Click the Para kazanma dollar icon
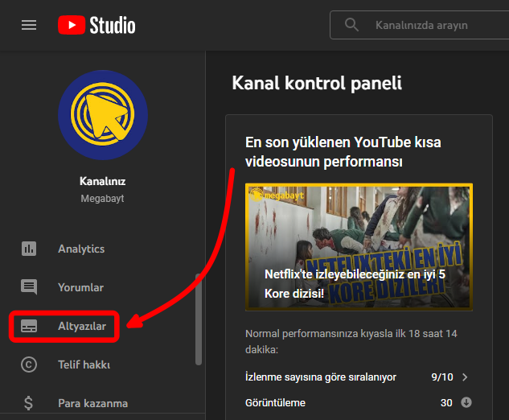Image resolution: width=509 pixels, height=420 pixels. point(29,402)
